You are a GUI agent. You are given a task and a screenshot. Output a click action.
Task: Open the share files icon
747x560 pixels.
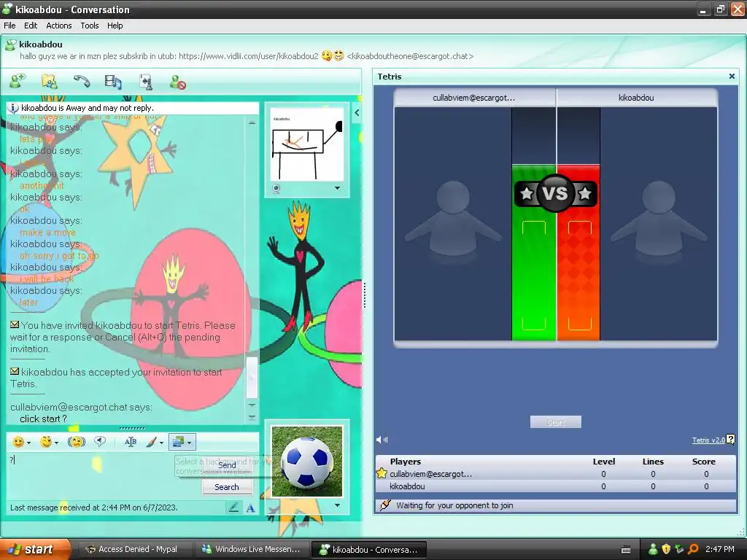click(49, 82)
